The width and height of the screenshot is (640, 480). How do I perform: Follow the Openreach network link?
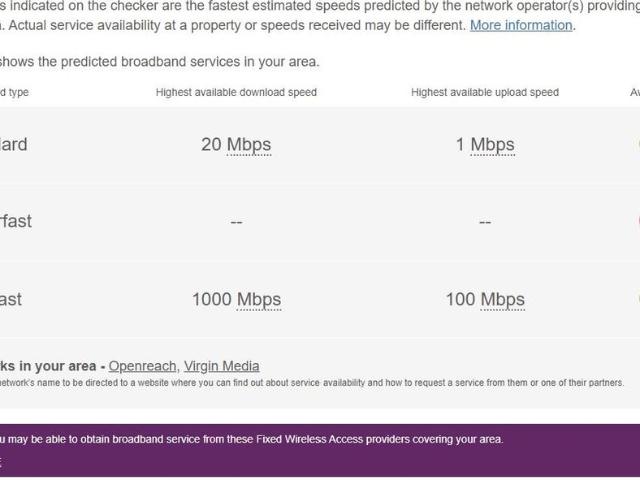[x=142, y=366]
